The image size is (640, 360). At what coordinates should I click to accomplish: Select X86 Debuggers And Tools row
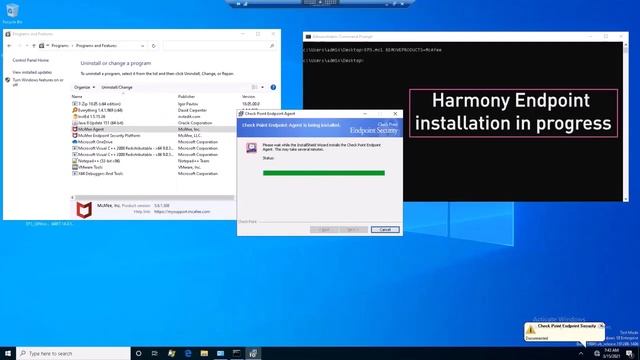coord(153,173)
